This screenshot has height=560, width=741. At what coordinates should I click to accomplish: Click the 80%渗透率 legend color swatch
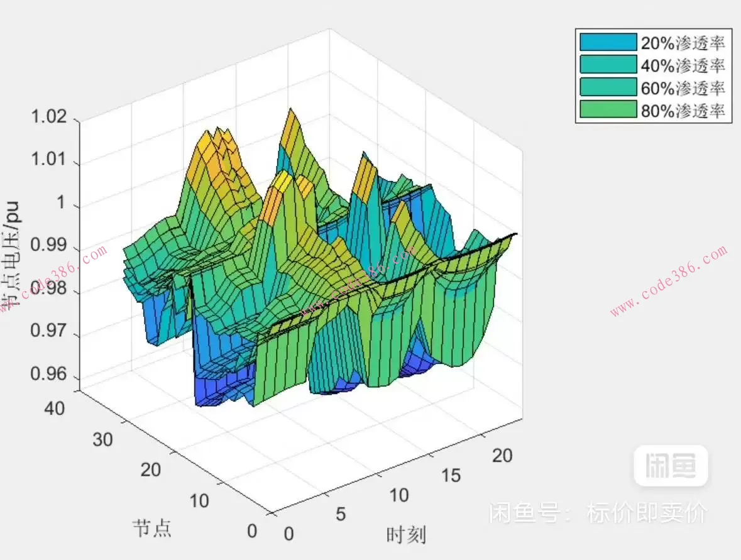(608, 109)
